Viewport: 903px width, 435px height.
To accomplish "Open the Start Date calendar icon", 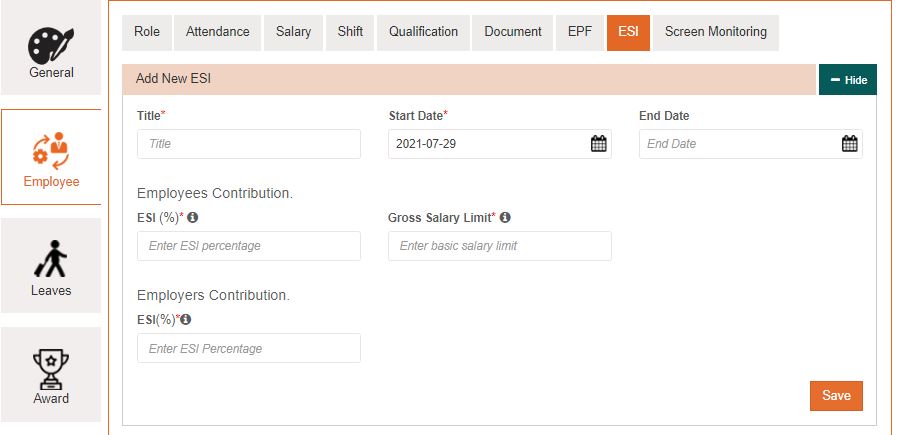I will tap(598, 144).
